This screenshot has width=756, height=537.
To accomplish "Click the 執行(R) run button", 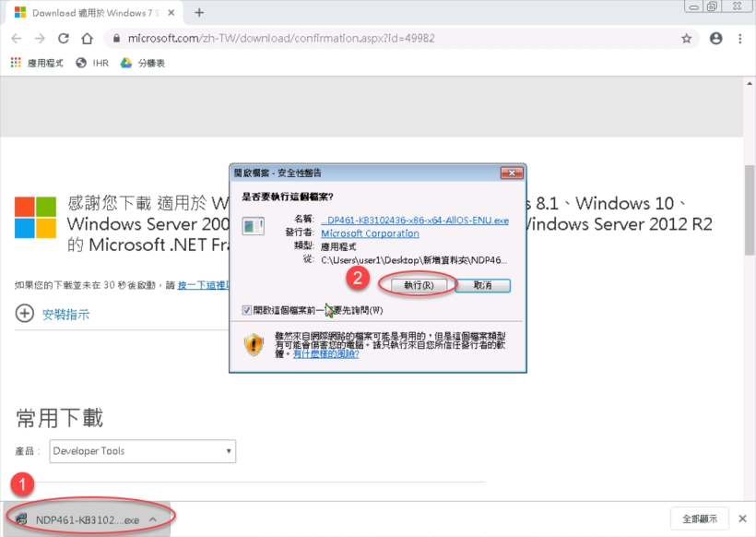I will [419, 285].
